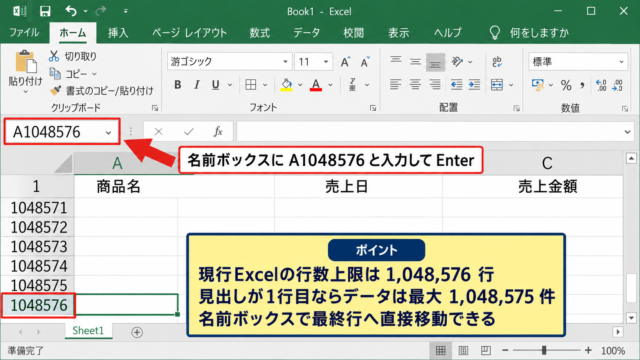Apply the yellow fill color bucket
640x360 pixels.
(x=287, y=85)
